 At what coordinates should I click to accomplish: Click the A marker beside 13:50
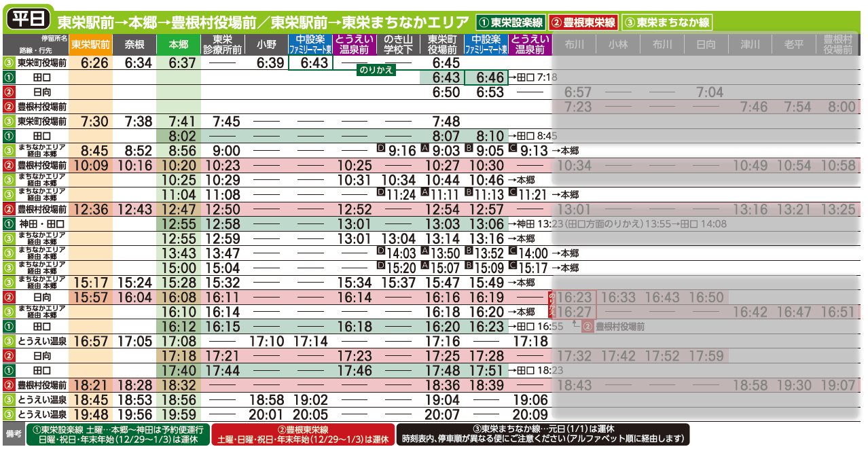point(425,251)
